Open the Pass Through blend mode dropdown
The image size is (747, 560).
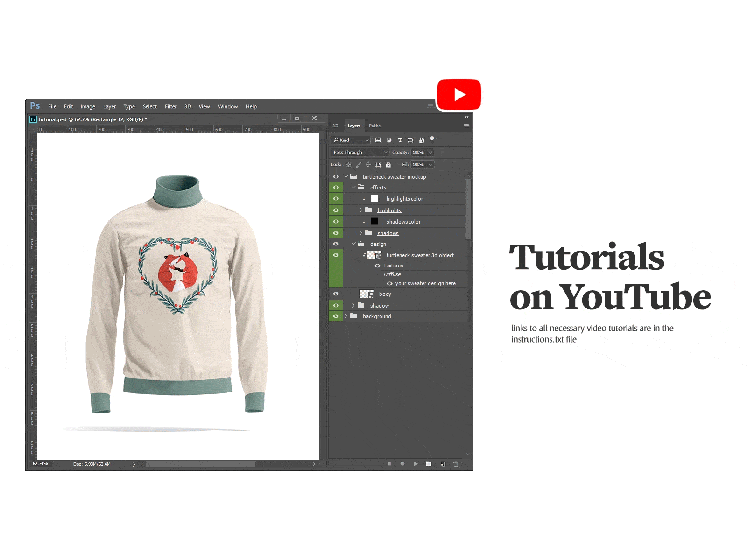tap(359, 153)
